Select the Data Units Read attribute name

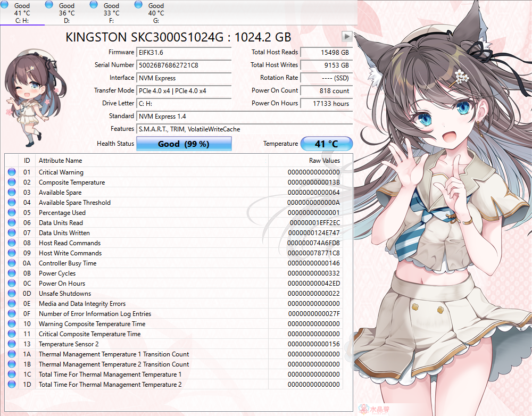point(61,223)
